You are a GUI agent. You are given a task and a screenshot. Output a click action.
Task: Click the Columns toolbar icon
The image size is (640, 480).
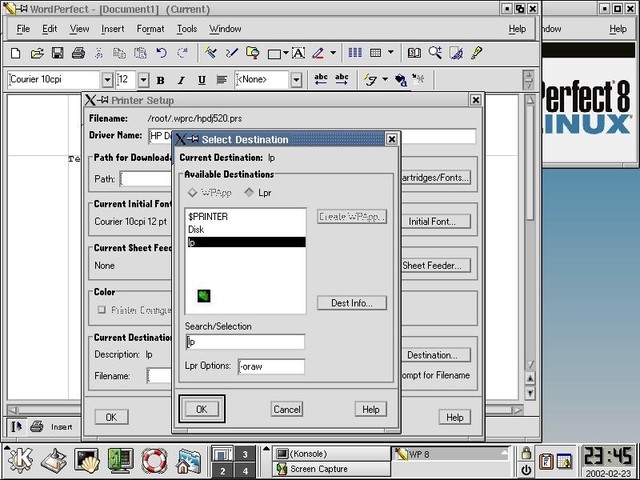355,53
